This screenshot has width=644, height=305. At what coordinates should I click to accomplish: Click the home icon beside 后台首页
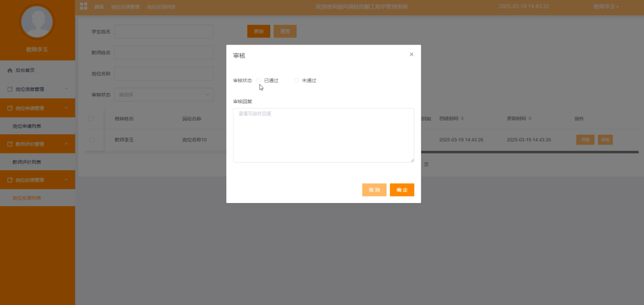tap(10, 70)
